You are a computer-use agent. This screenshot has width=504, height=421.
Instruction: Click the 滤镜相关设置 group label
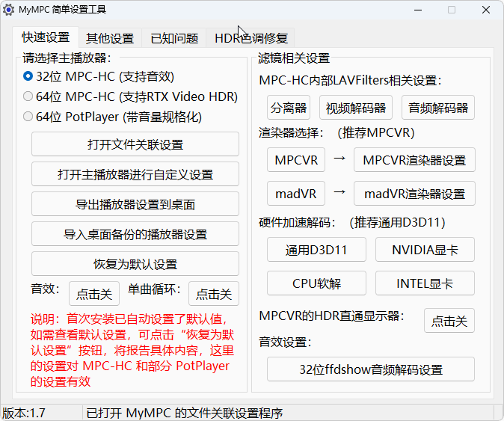[x=294, y=58]
